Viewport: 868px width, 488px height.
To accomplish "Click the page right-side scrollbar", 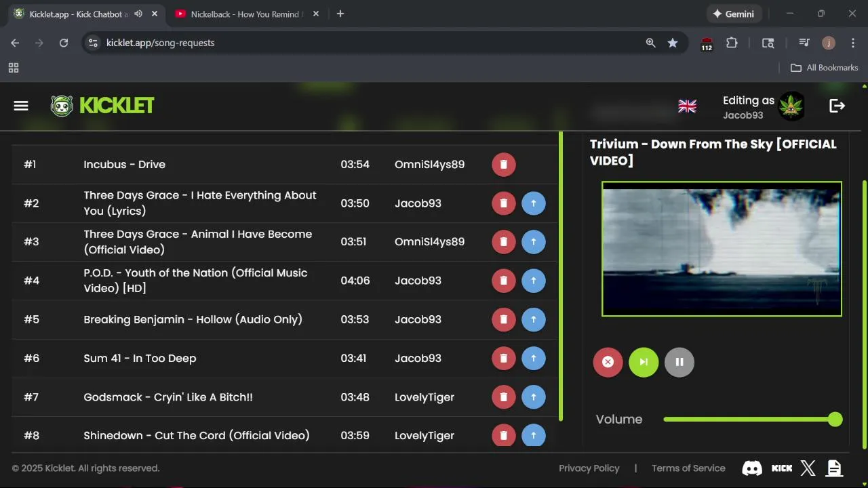I will click(864, 313).
